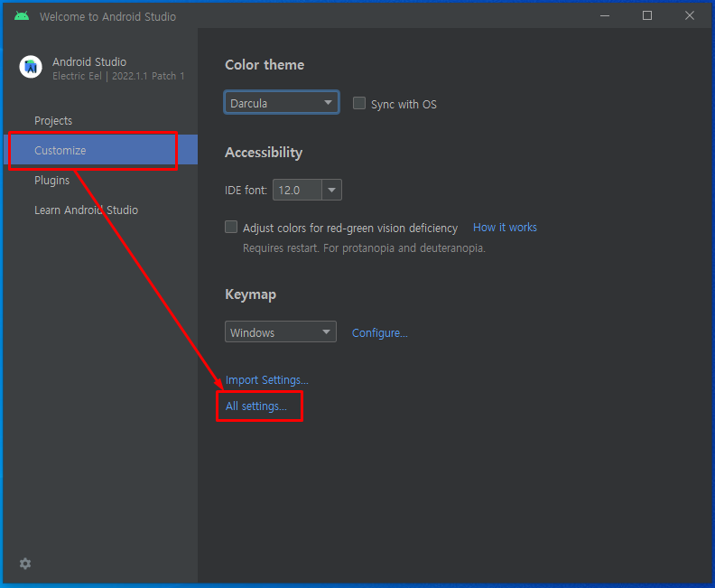Click the Keymap heading
The height and width of the screenshot is (588, 715).
(x=250, y=294)
